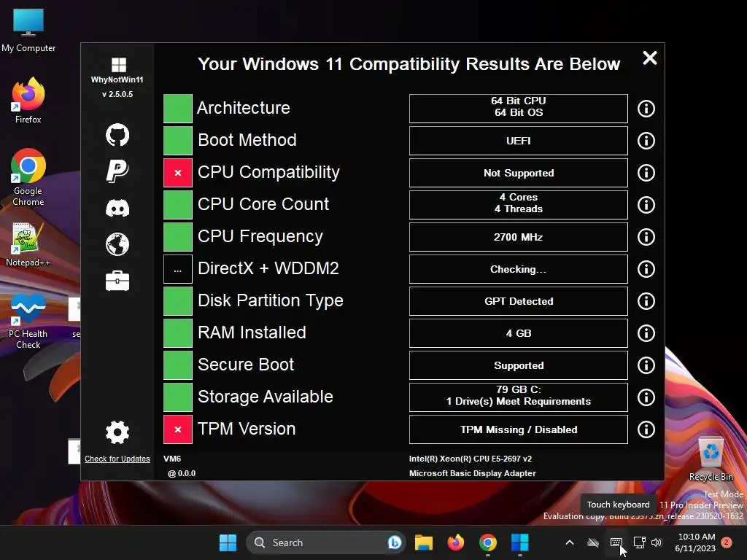The width and height of the screenshot is (747, 560).
Task: Open the Windows Start menu
Action: [228, 542]
